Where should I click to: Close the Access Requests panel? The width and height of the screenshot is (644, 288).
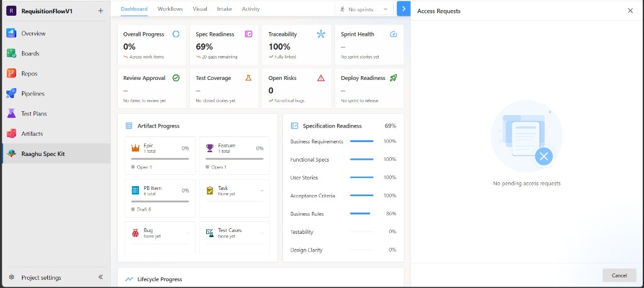point(630,11)
